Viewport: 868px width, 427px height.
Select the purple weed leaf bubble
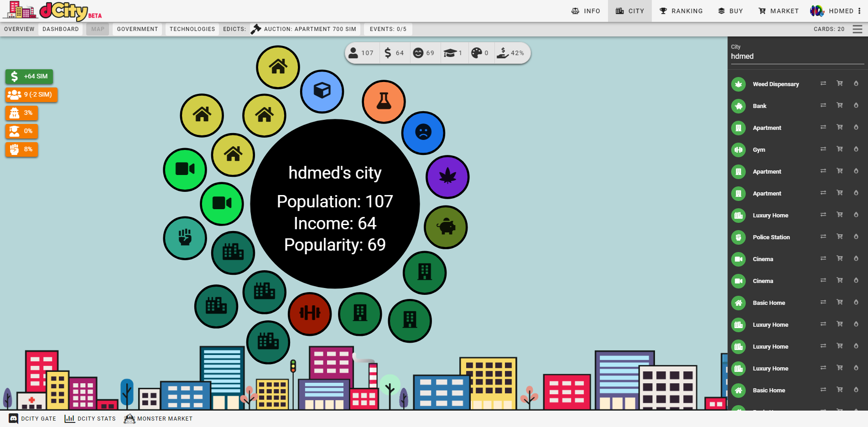coord(448,177)
